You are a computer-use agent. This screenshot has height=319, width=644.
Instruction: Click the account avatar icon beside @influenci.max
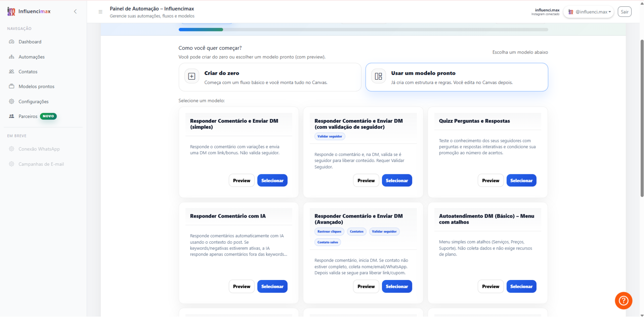pyautogui.click(x=571, y=12)
